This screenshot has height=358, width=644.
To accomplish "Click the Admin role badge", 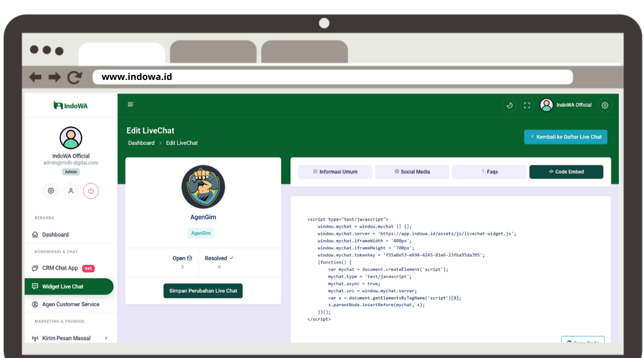I will [71, 172].
